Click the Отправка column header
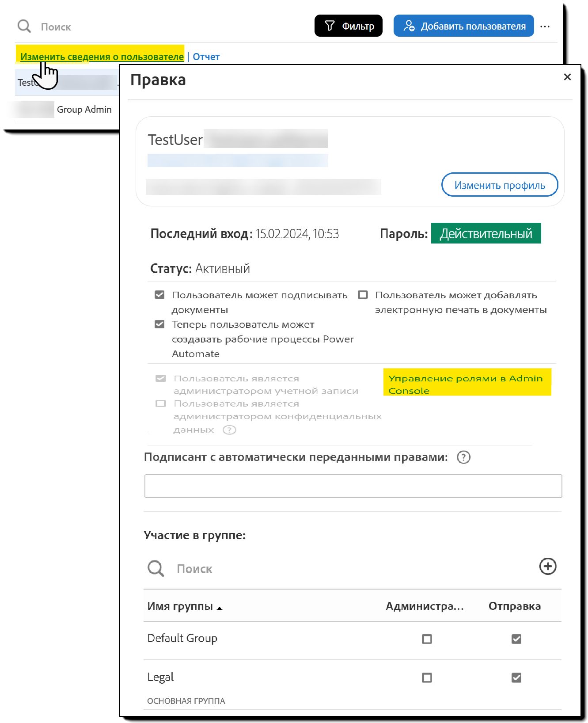This screenshot has height=723, width=588. coord(515,606)
